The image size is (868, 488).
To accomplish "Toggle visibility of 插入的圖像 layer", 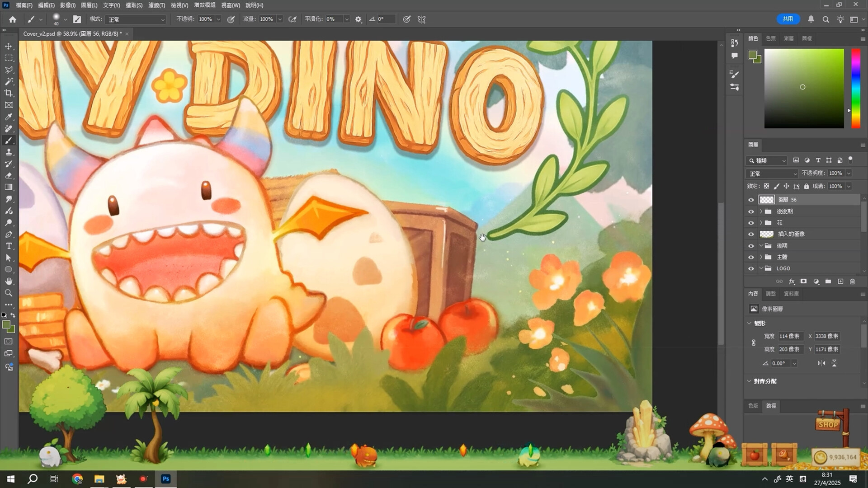I will 751,234.
